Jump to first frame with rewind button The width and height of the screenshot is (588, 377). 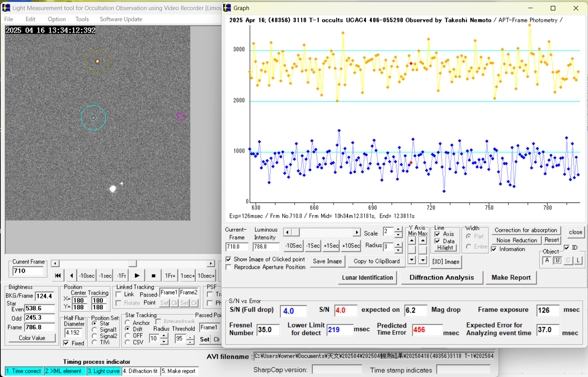[58, 276]
